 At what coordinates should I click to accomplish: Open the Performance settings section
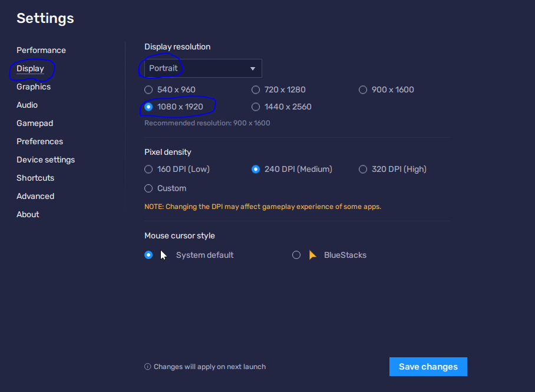41,51
